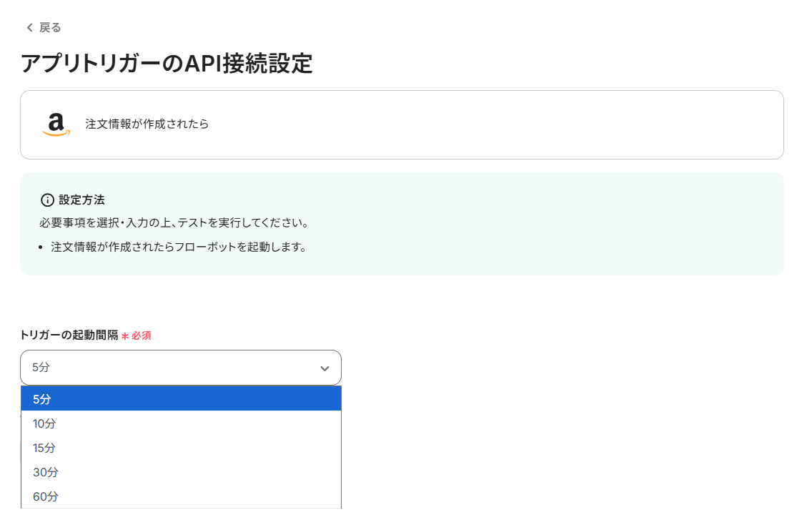Click the info circle icon beside 設定方法
This screenshot has height=525, width=812.
47,200
